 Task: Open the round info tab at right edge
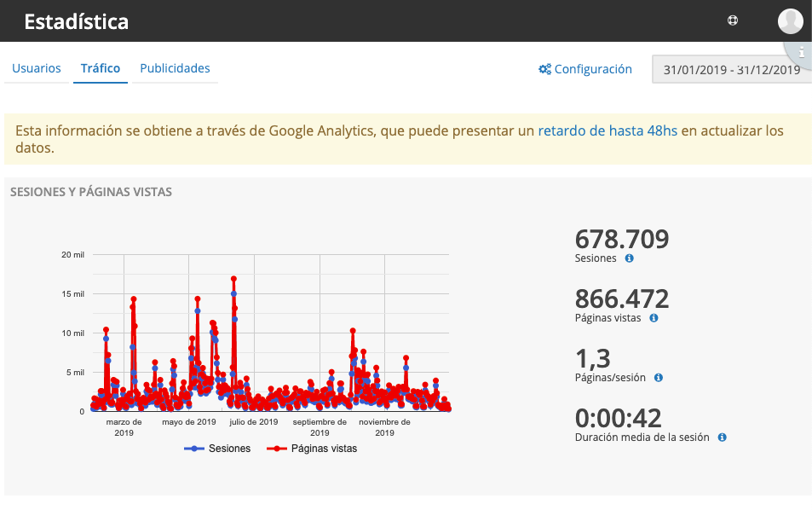801,53
